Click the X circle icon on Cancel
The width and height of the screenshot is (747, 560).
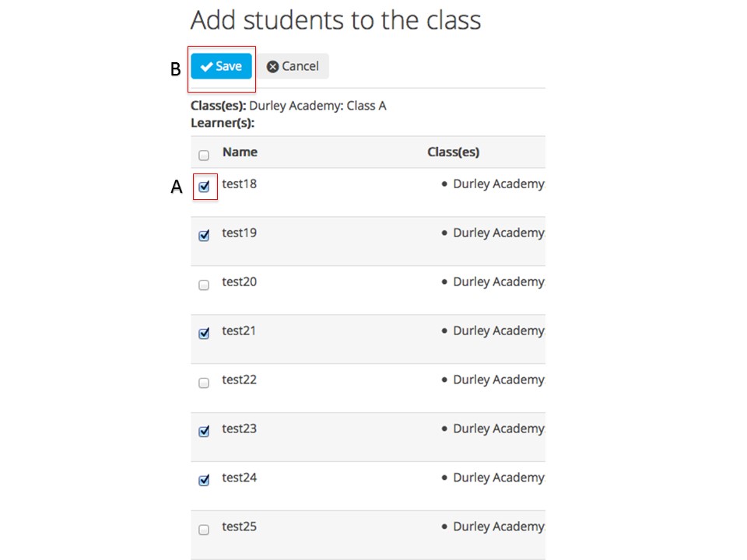point(272,67)
